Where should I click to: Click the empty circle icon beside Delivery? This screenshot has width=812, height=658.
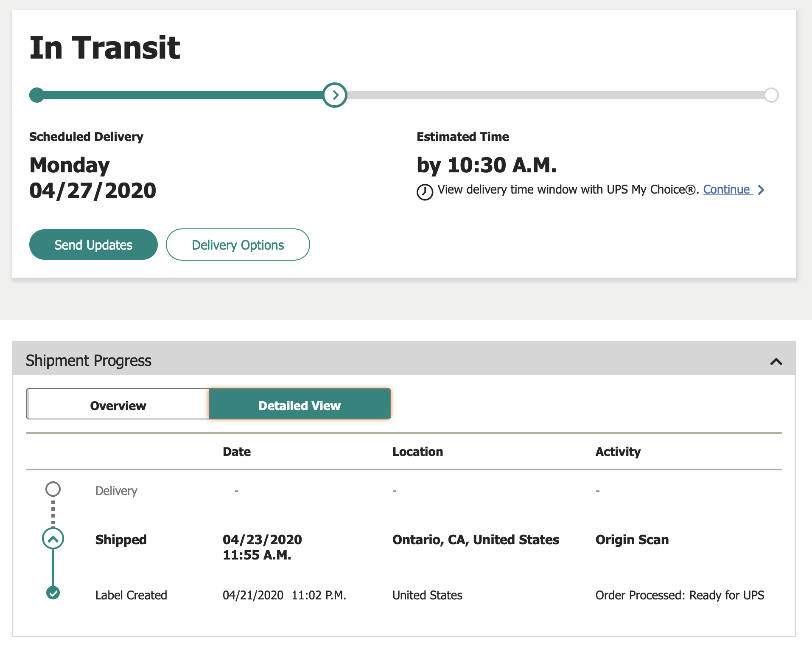tap(53, 489)
